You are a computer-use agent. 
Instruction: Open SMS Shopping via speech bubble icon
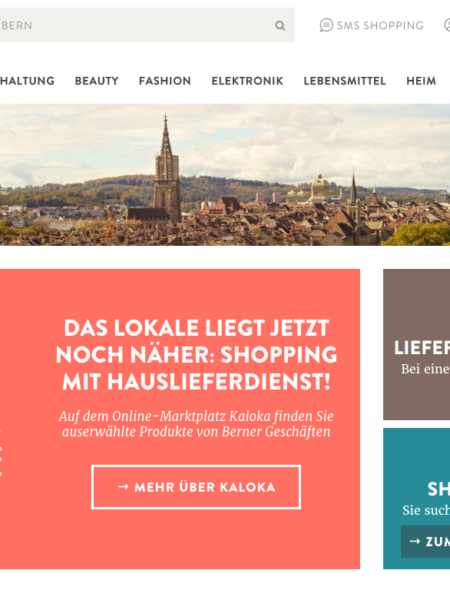click(326, 25)
